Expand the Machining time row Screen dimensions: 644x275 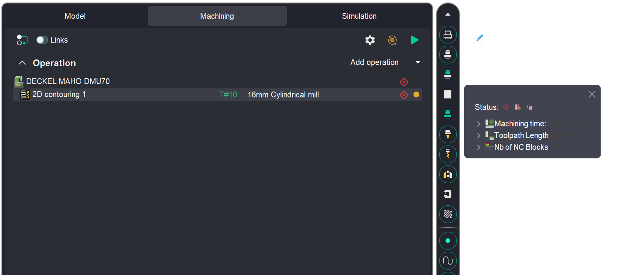pyautogui.click(x=478, y=124)
